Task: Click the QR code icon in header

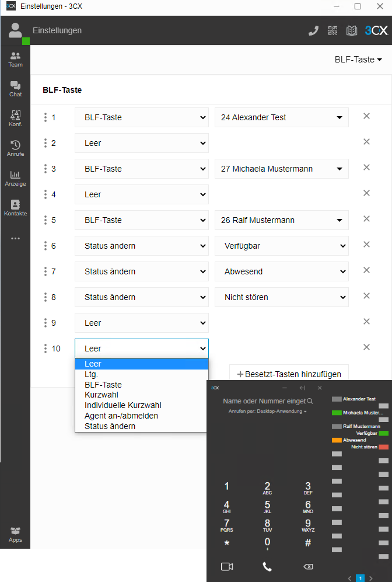Action: [332, 31]
